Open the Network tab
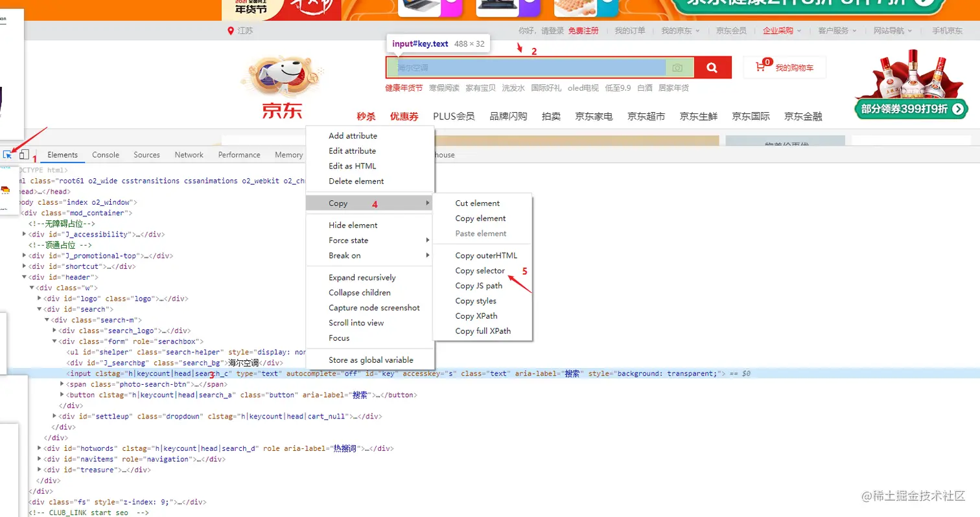This screenshot has width=980, height=517. pos(189,155)
